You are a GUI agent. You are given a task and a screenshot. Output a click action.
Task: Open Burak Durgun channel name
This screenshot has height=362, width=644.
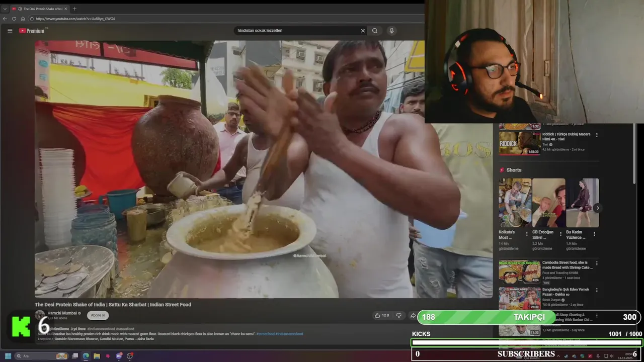[551, 300]
